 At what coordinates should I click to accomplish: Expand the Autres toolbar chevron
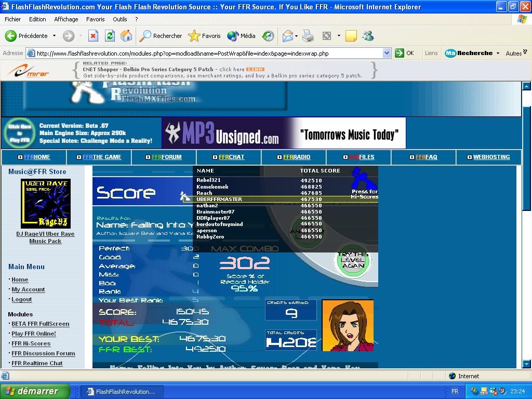pos(525,51)
